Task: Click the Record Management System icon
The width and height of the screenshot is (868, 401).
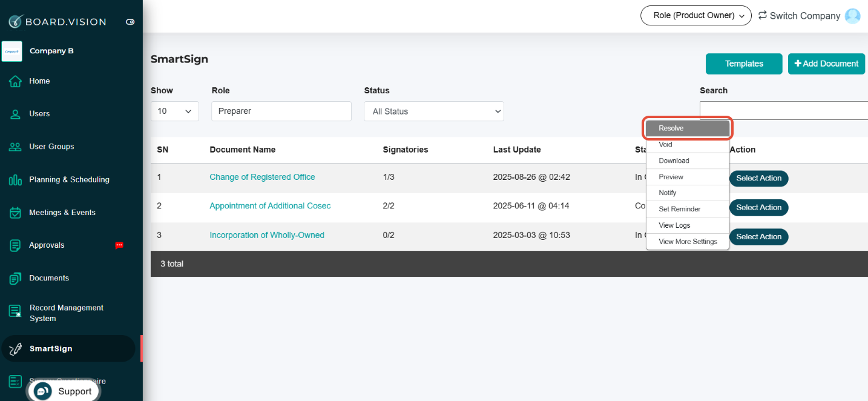Action: (x=15, y=311)
